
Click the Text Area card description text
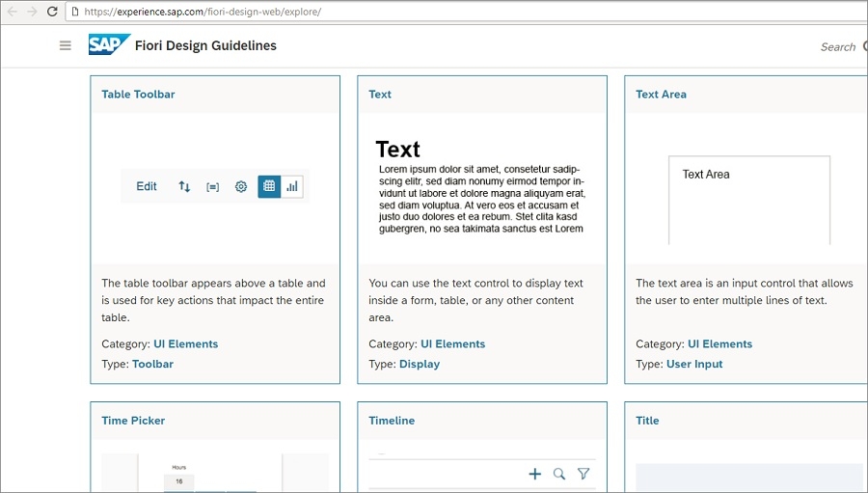(x=744, y=292)
